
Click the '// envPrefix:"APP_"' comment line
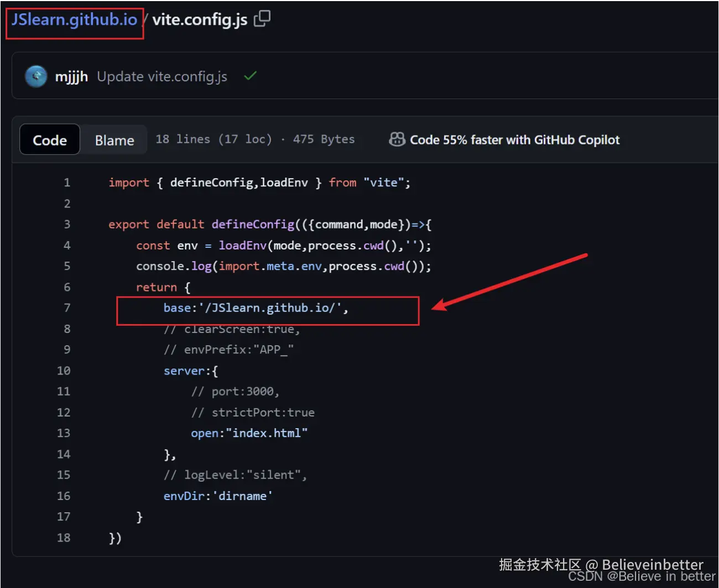tap(228, 350)
